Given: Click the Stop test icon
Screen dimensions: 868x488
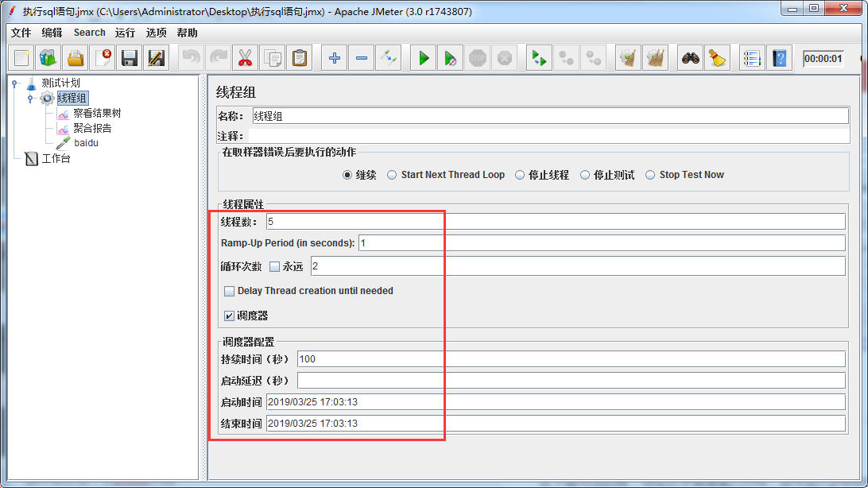Looking at the screenshot, I should [477, 58].
